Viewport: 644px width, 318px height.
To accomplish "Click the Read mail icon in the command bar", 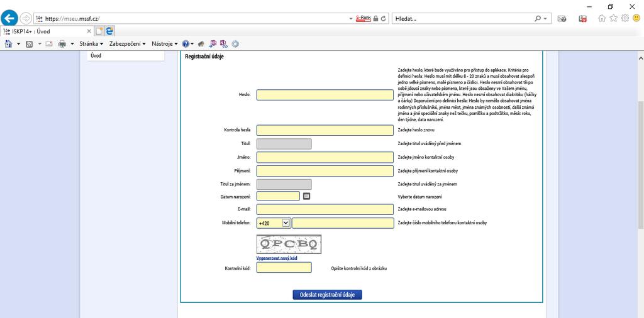I will click(x=49, y=43).
